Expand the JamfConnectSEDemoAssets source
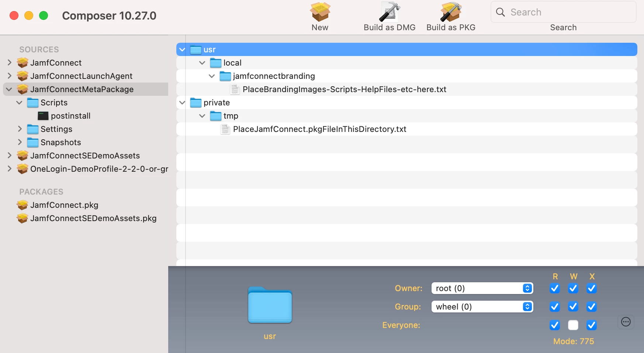 coord(10,155)
